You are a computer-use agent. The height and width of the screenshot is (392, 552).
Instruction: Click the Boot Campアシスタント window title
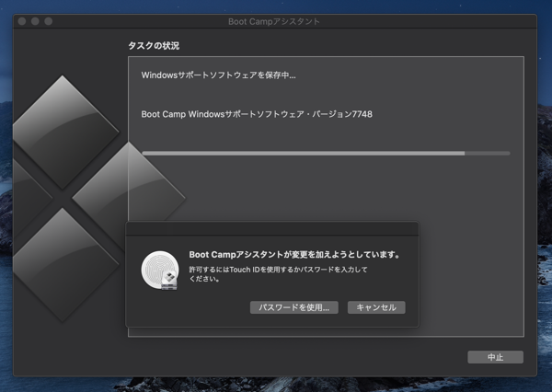tap(274, 21)
